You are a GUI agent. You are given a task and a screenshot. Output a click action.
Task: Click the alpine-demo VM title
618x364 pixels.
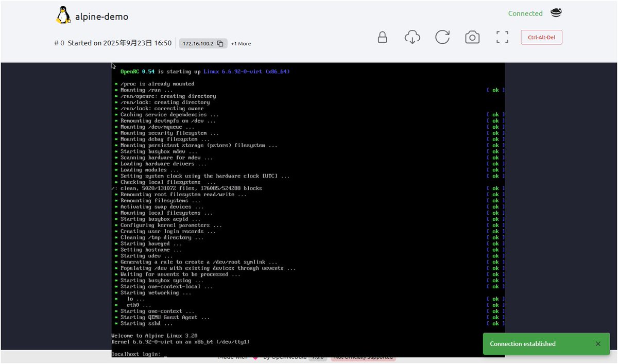pos(101,16)
